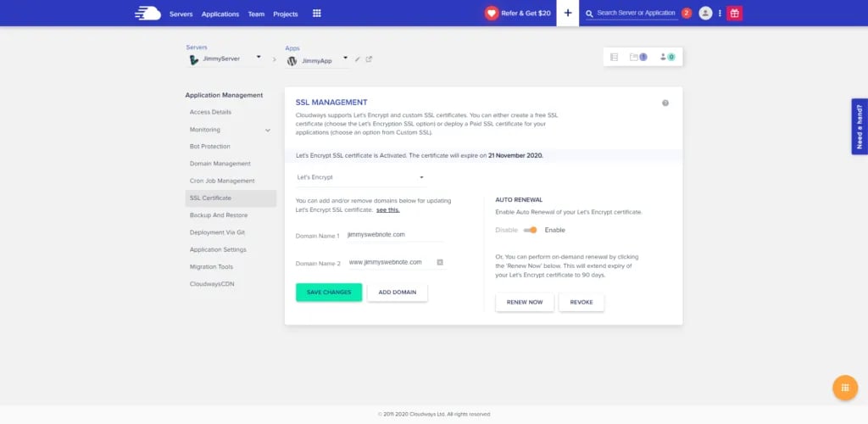Click the '21 November 2020' expiry date
The height and width of the screenshot is (424, 868).
[x=515, y=155]
